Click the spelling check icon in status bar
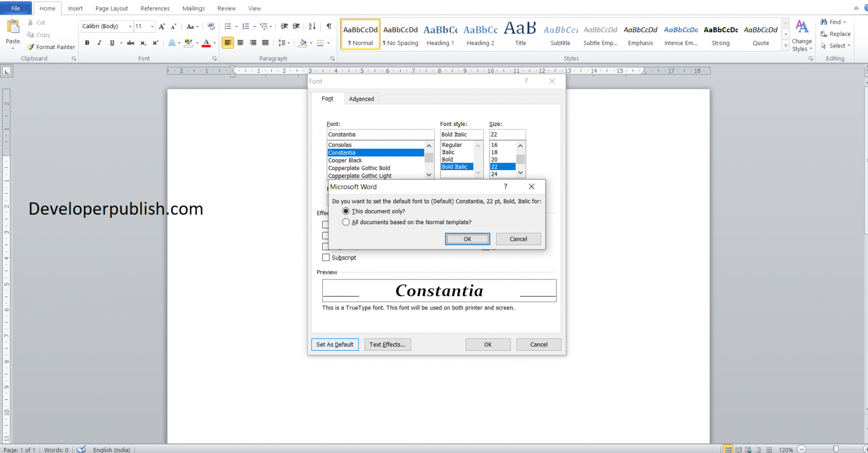 (x=81, y=450)
